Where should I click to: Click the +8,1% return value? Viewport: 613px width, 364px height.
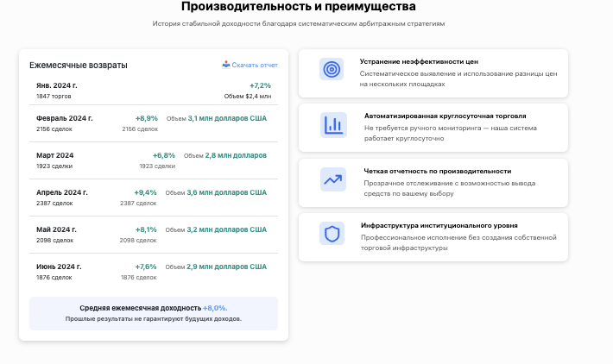146,229
